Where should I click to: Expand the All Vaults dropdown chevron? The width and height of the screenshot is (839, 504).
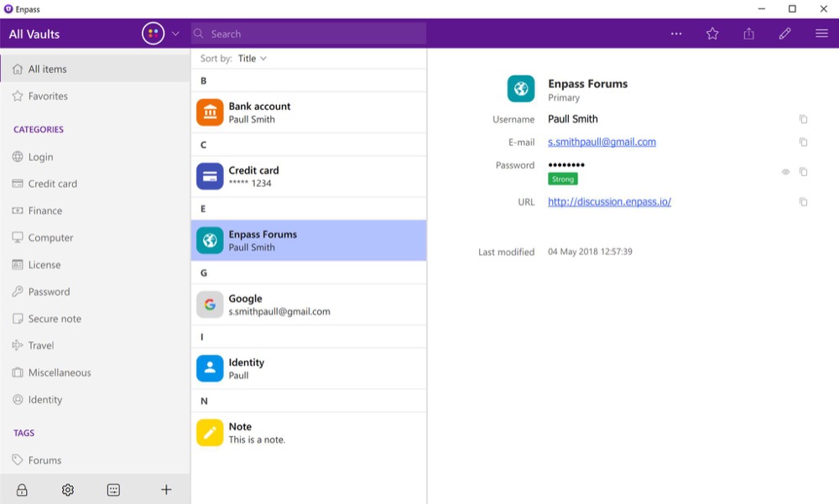coord(175,34)
